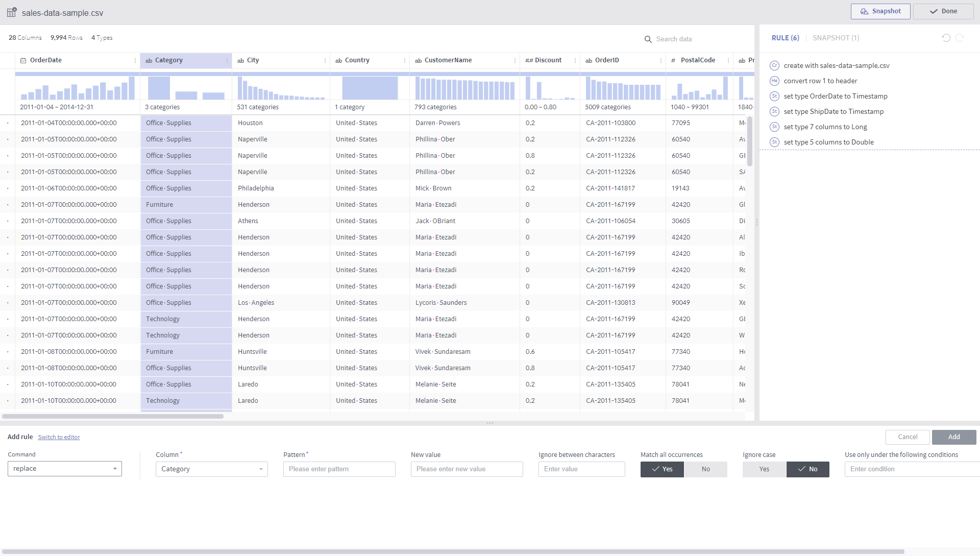Click the Pattern input field
Screen dimensions: 980x556
click(339, 469)
